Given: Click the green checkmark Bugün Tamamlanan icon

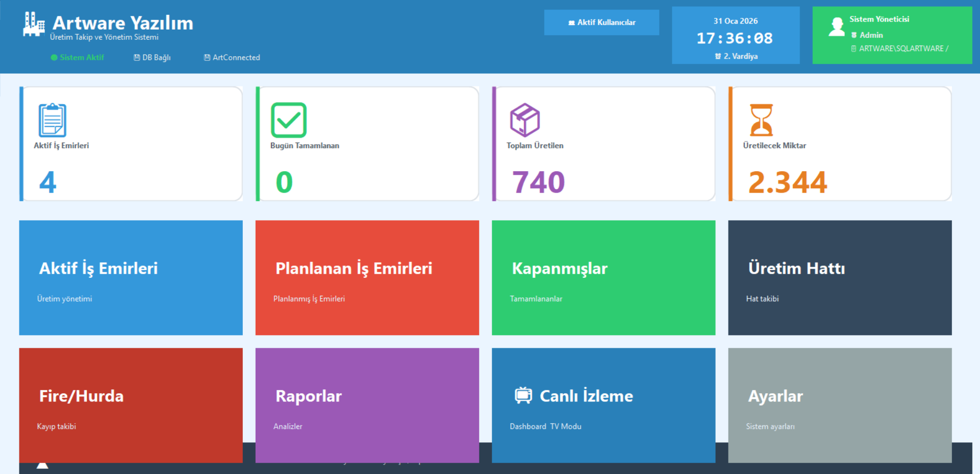Looking at the screenshot, I should point(288,120).
